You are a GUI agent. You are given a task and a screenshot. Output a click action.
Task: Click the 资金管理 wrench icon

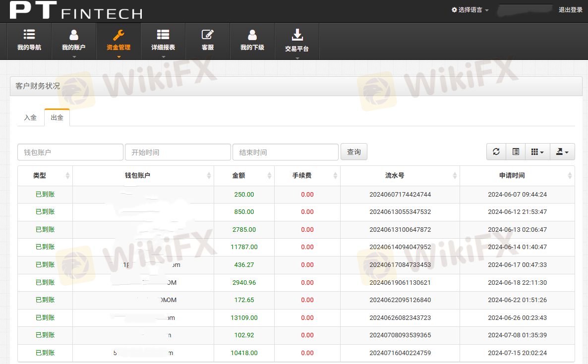coord(118,35)
